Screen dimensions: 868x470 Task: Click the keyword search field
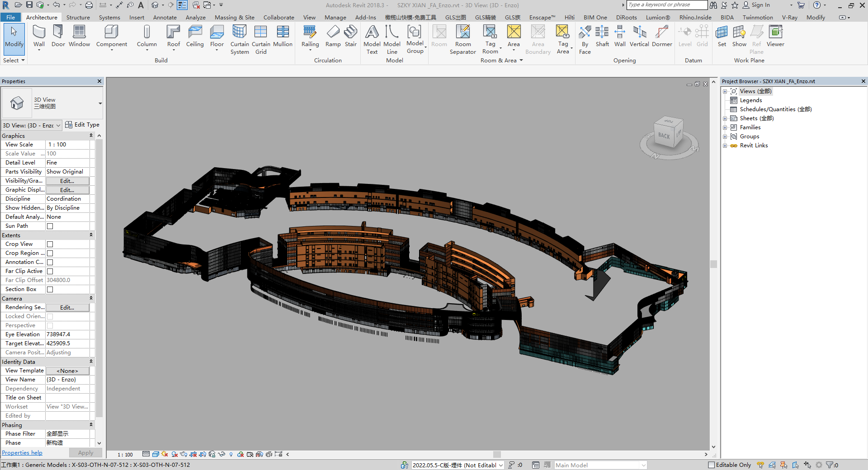click(x=667, y=5)
